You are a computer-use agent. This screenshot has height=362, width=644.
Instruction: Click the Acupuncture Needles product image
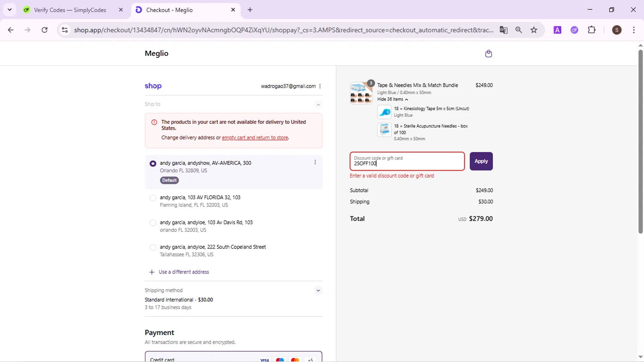pos(384,130)
